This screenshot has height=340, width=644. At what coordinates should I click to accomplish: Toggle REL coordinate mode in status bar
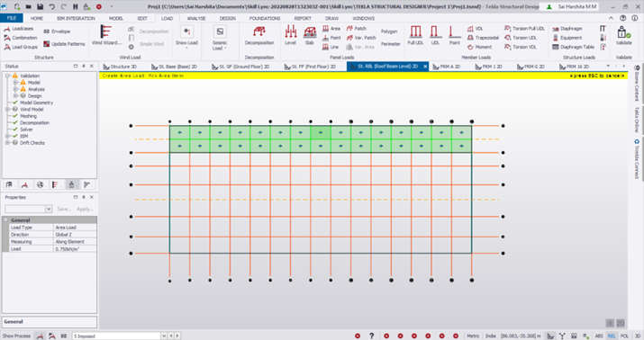pyautogui.click(x=612, y=336)
